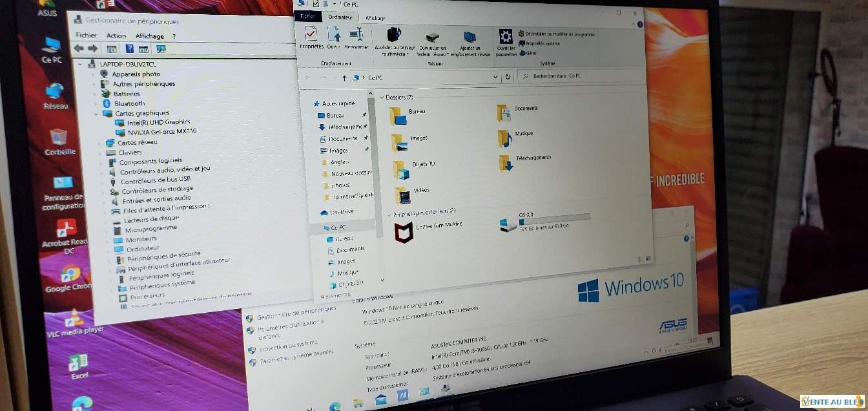868x411 pixels.
Task: Click Protection du système link
Action: pyautogui.click(x=288, y=346)
